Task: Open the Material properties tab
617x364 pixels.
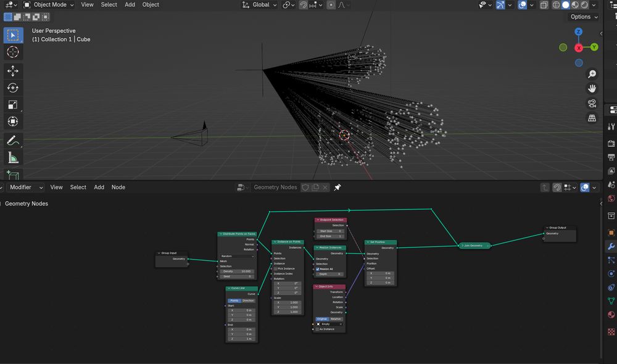Action: coord(611,315)
